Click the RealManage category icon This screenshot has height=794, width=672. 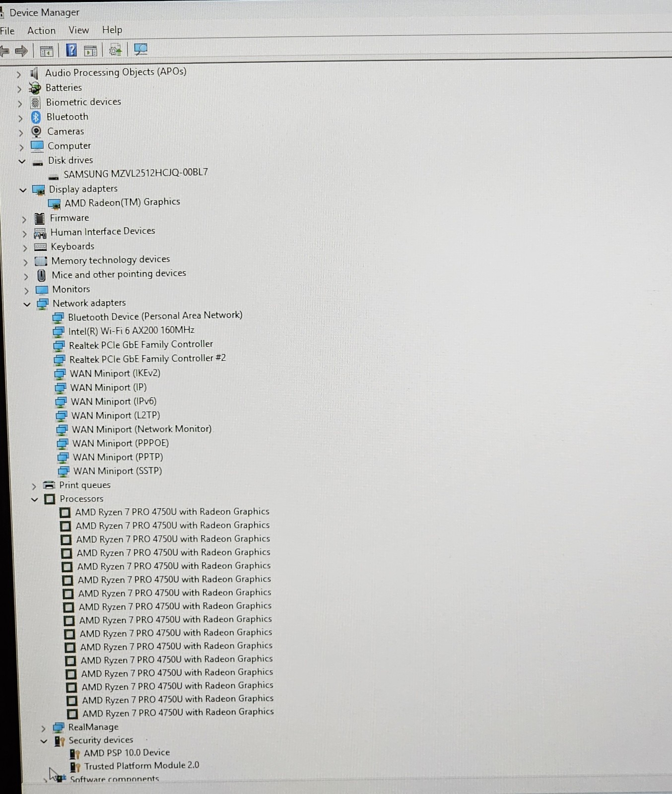[59, 728]
